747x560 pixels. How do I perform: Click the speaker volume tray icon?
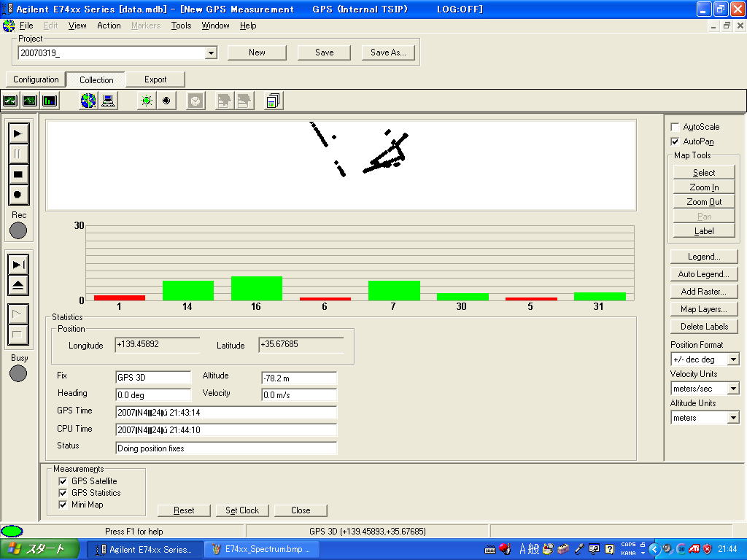pyautogui.click(x=667, y=549)
